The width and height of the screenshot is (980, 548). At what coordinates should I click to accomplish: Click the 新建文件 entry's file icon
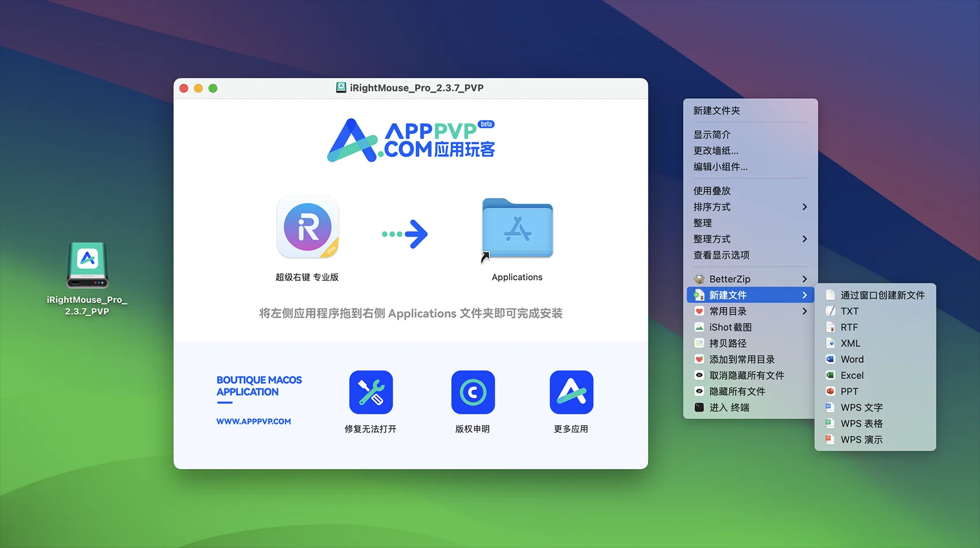click(699, 295)
